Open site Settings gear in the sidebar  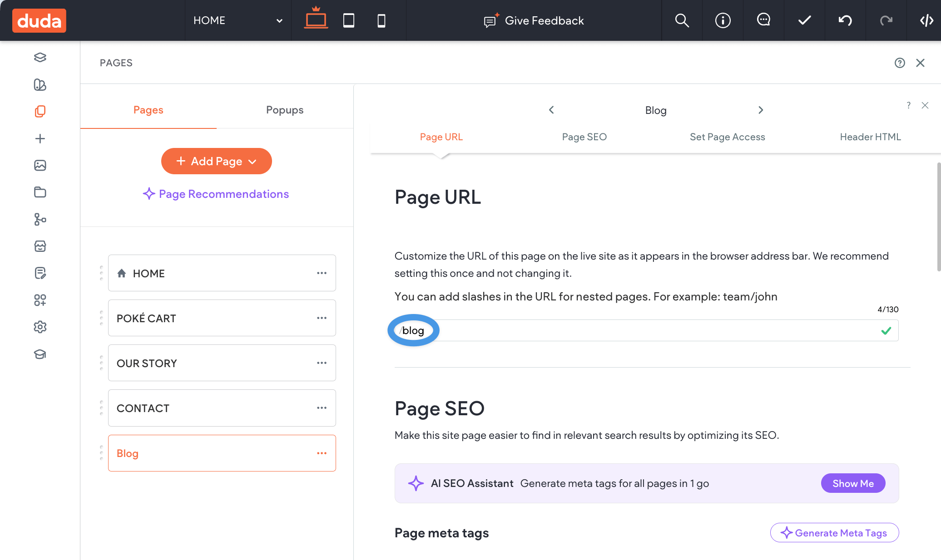40,327
